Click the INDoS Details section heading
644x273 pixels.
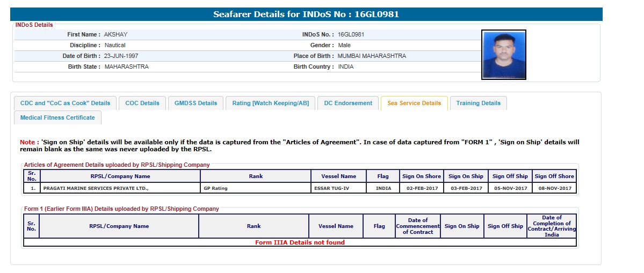[34, 25]
